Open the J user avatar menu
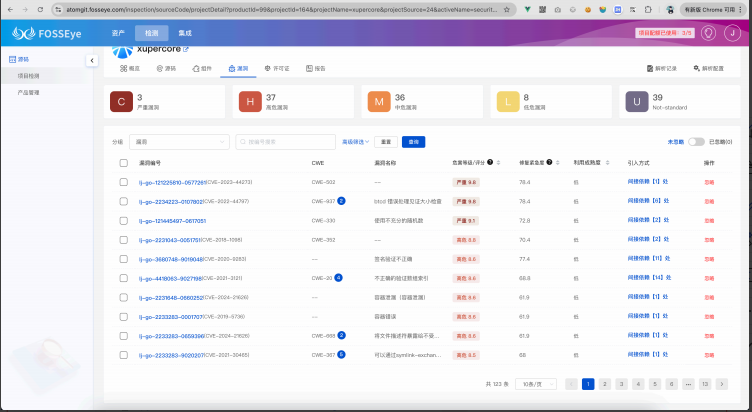The height and width of the screenshot is (412, 752). click(732, 33)
